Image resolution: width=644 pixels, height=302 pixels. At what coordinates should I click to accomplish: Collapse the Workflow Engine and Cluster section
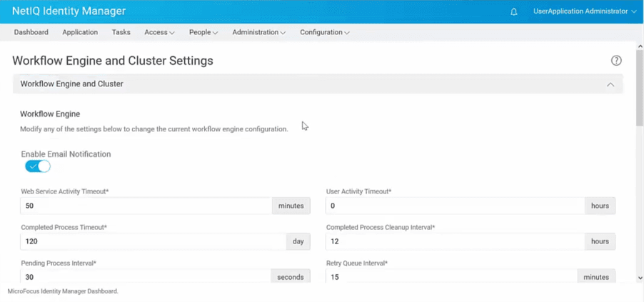pos(610,84)
